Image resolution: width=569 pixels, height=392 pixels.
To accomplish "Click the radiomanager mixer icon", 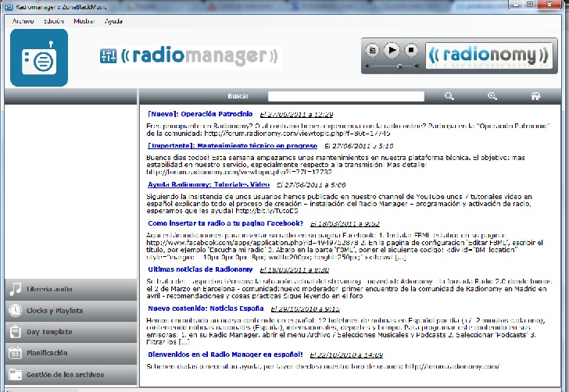I will click(x=108, y=56).
